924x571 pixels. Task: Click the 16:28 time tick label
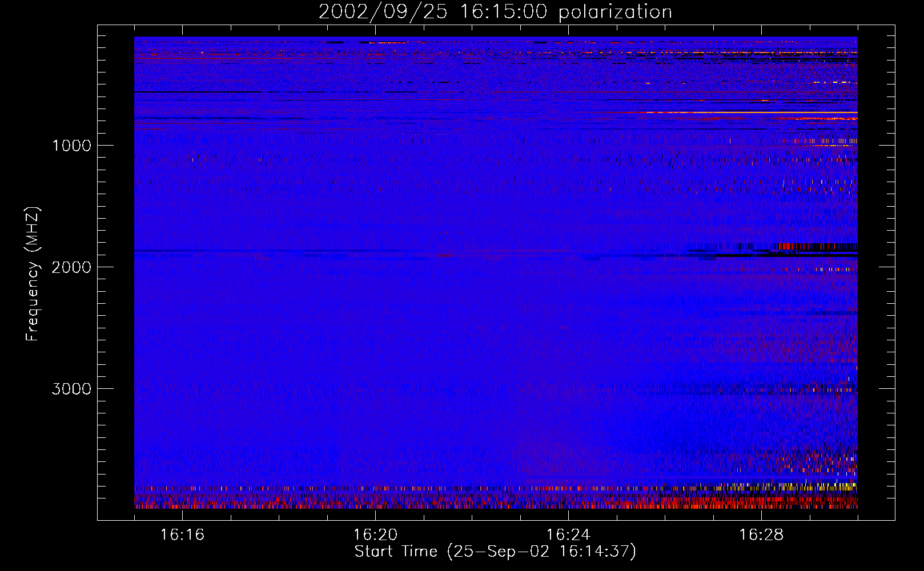click(x=761, y=535)
